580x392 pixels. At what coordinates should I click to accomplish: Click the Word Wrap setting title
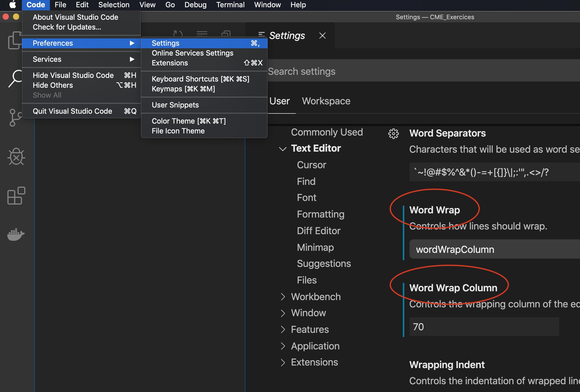coord(434,210)
